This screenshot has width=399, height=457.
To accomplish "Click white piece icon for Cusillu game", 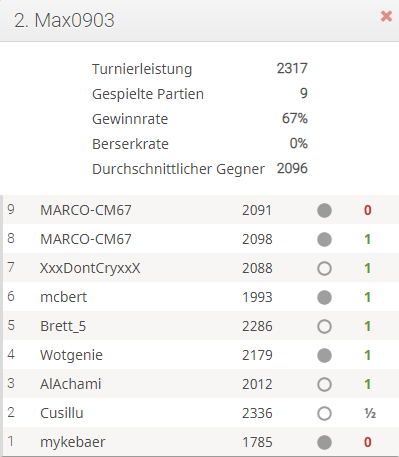I will pyautogui.click(x=324, y=413).
